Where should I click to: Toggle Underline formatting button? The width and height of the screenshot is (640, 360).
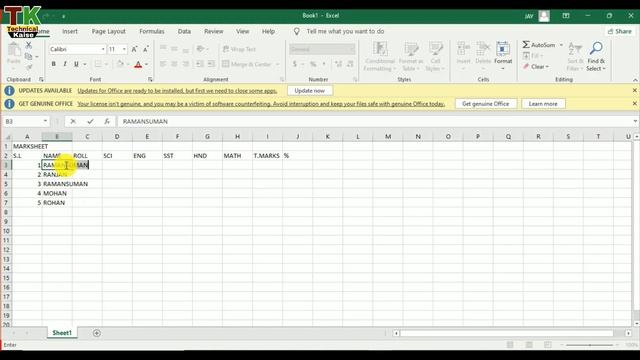tap(76, 64)
